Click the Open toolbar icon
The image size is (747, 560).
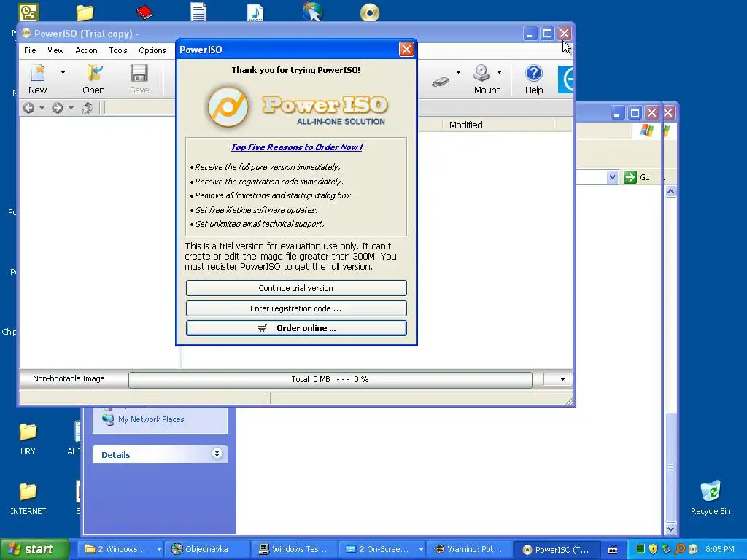pos(93,79)
